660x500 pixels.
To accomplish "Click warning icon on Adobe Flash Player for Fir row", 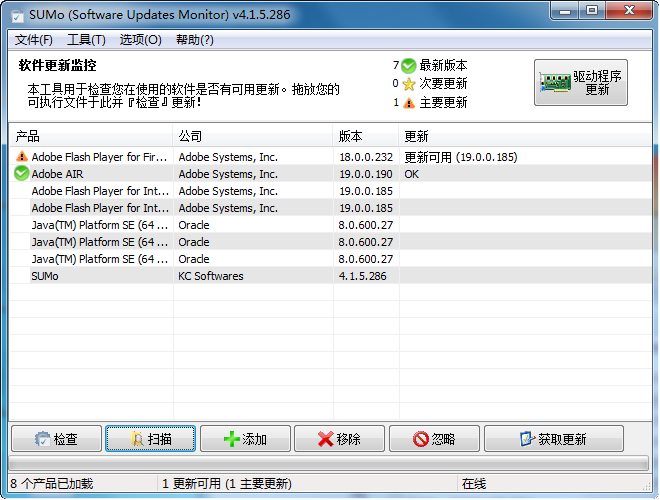I will coord(21,157).
